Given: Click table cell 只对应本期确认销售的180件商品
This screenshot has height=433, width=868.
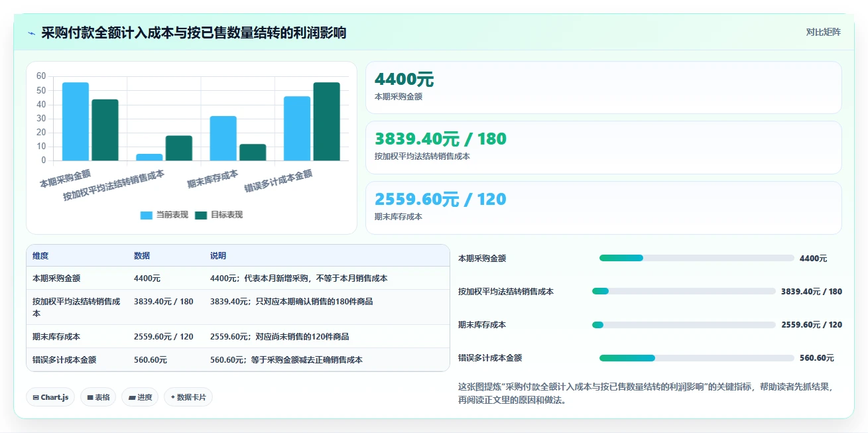Looking at the screenshot, I should click(292, 302).
